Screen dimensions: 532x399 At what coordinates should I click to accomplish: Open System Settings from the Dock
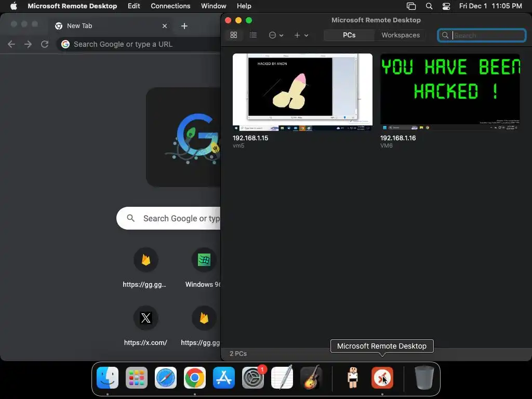[253, 378]
